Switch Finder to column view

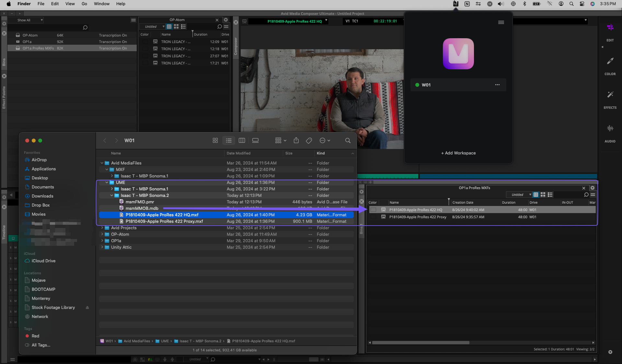coord(242,141)
